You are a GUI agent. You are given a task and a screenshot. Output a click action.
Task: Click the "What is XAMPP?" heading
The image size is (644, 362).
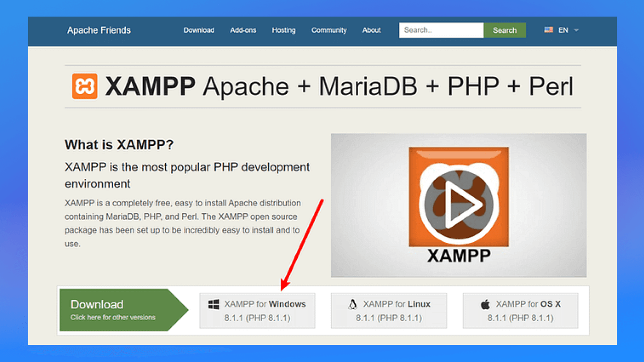[119, 145]
